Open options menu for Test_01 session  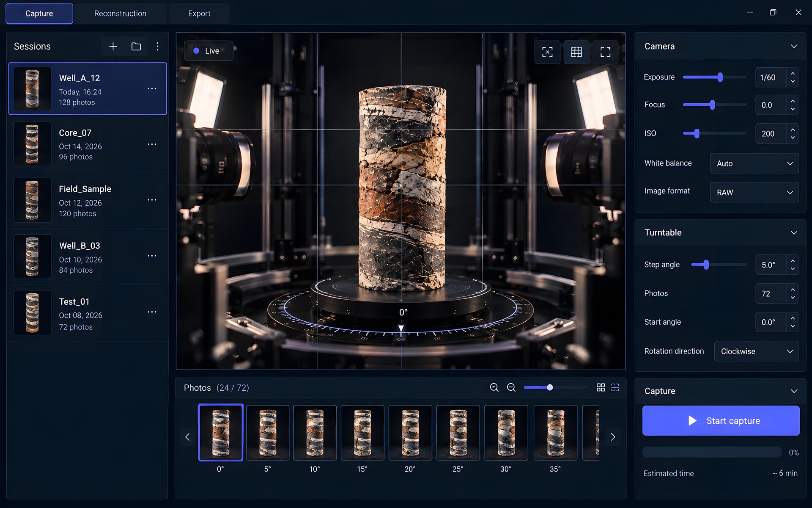(152, 312)
